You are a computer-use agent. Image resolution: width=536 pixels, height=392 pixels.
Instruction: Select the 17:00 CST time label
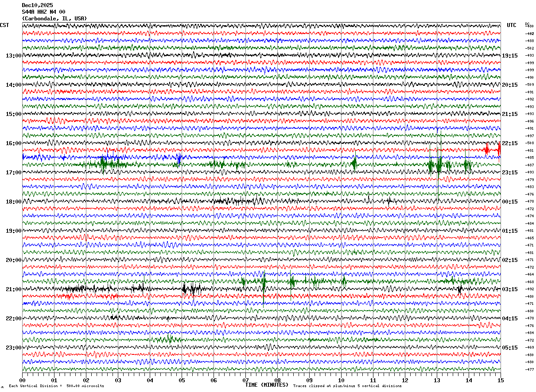click(x=14, y=172)
